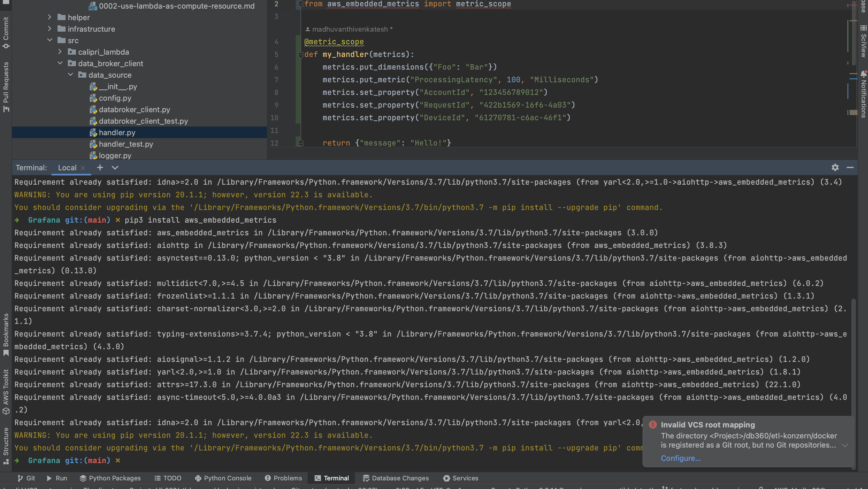
Task: Open Python Packages panel
Action: pos(110,478)
